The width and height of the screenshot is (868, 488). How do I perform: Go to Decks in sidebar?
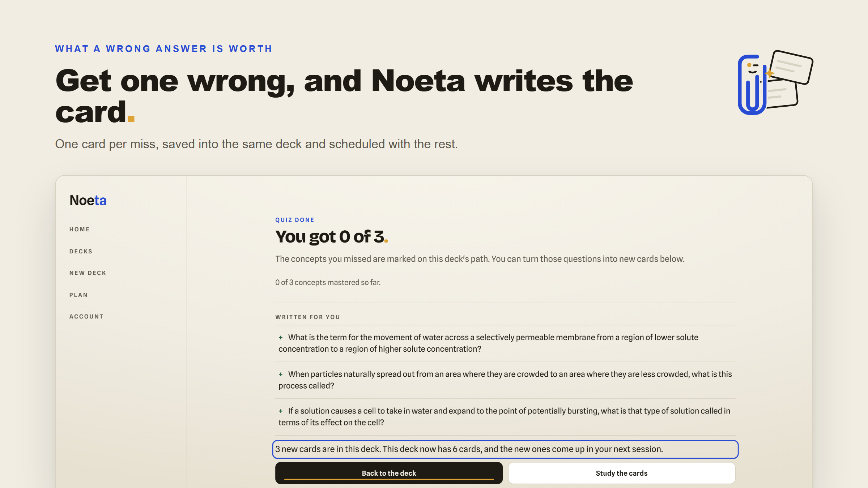click(x=81, y=251)
